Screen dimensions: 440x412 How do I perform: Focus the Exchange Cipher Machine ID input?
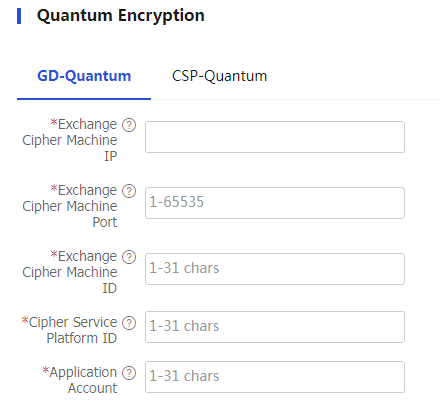(275, 269)
